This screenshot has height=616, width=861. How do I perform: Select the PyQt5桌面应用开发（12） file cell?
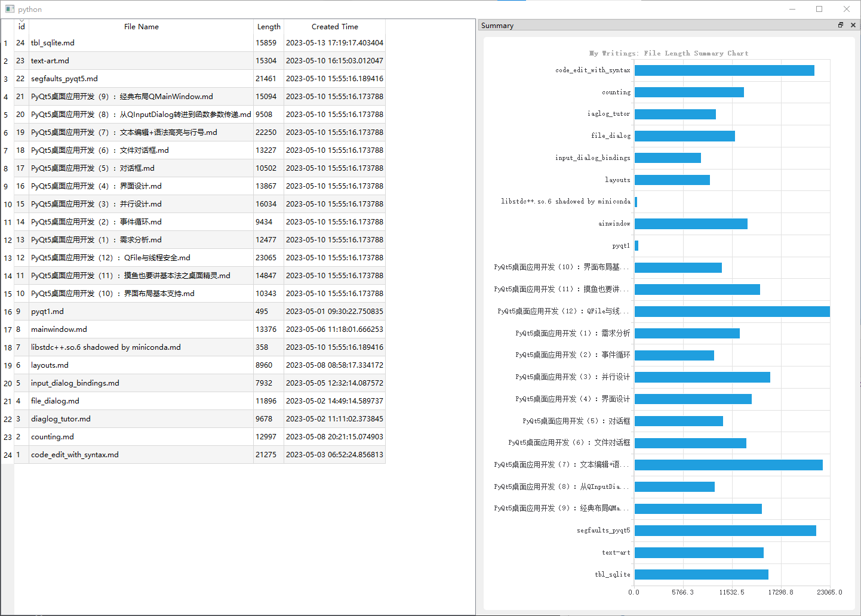point(142,258)
